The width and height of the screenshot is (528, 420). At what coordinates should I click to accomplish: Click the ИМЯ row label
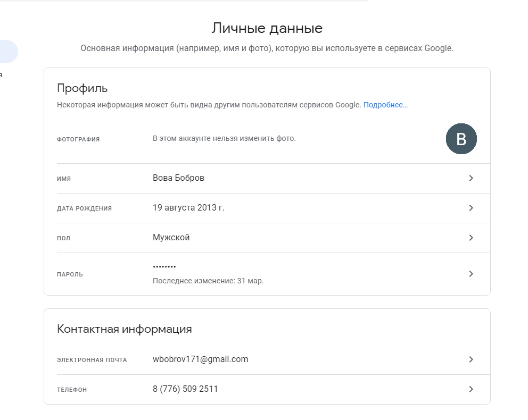click(64, 179)
